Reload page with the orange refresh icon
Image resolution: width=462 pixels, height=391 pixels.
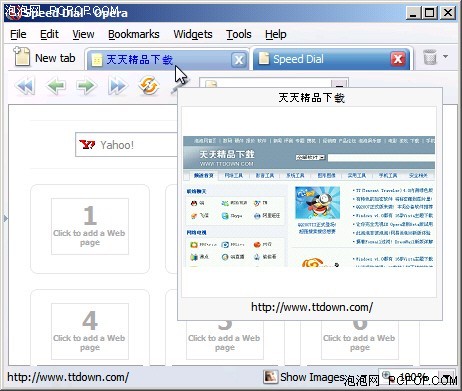(x=148, y=86)
